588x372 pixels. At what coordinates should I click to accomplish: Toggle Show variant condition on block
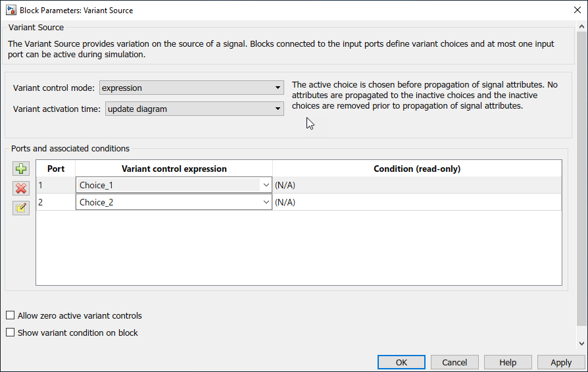[x=10, y=333]
